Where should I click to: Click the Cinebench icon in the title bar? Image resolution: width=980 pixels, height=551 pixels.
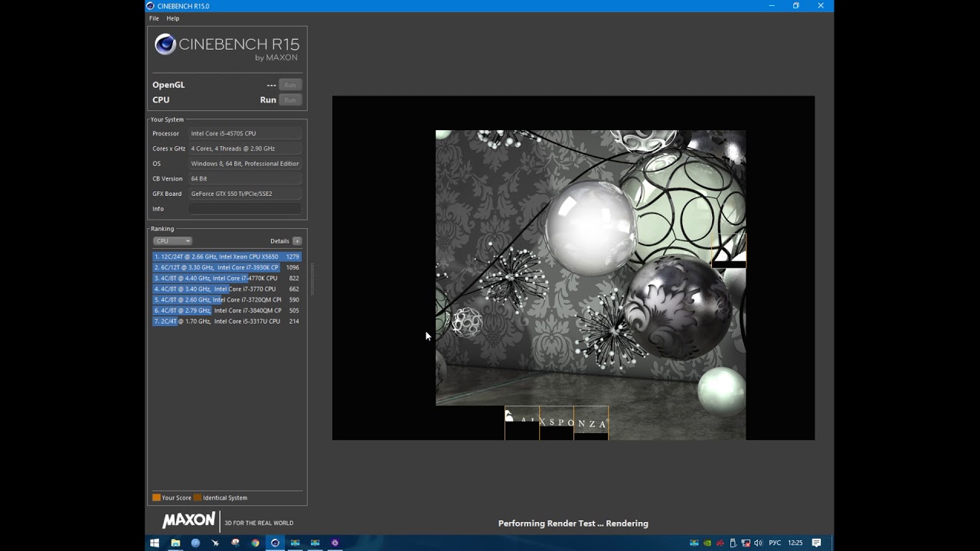pyautogui.click(x=150, y=6)
